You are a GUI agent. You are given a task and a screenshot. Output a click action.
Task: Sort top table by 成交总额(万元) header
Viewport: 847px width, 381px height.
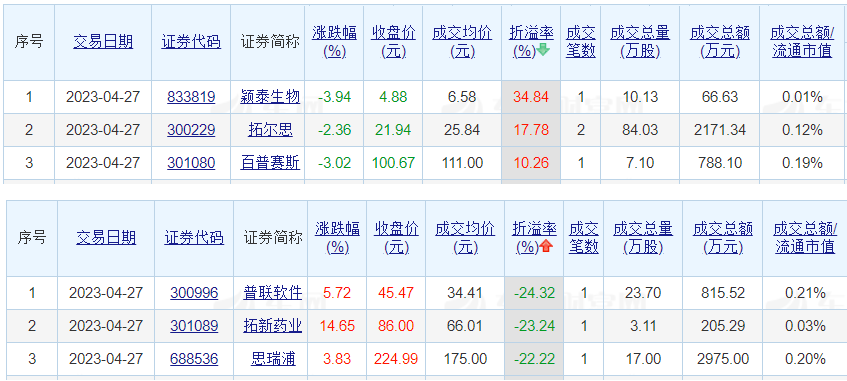click(x=720, y=42)
